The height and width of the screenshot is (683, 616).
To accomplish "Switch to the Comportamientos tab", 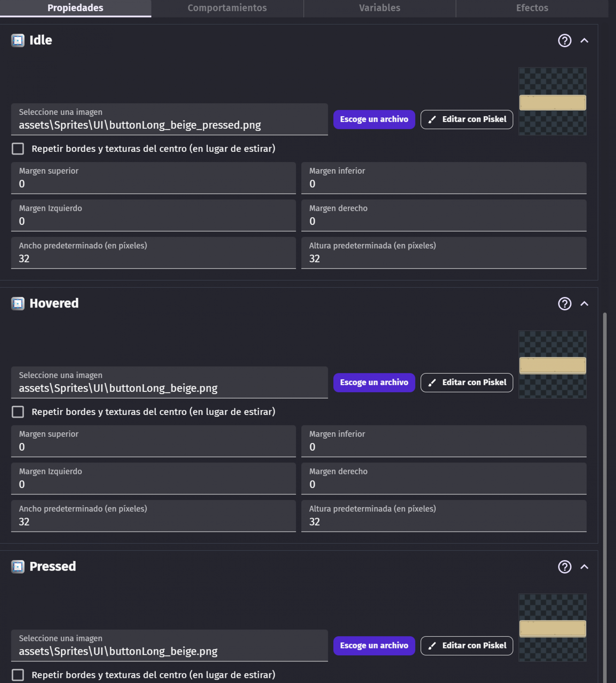I will (227, 8).
